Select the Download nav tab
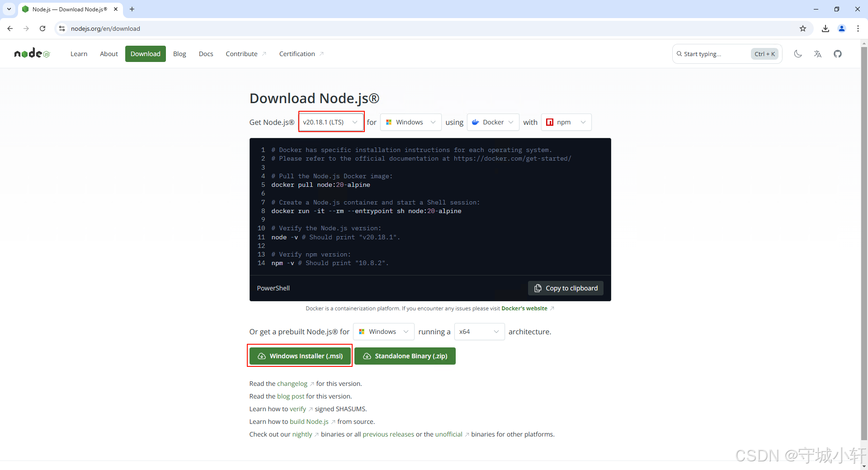 (146, 54)
